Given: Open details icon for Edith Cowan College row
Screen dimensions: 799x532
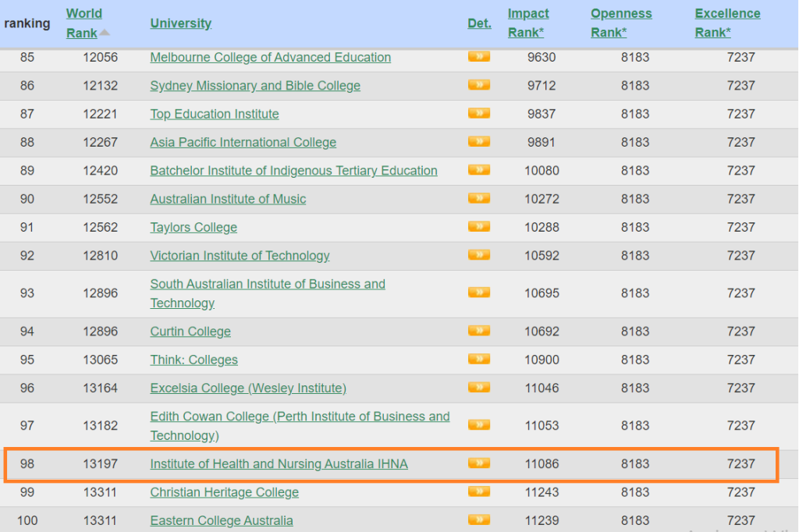Looking at the screenshot, I should [x=479, y=425].
